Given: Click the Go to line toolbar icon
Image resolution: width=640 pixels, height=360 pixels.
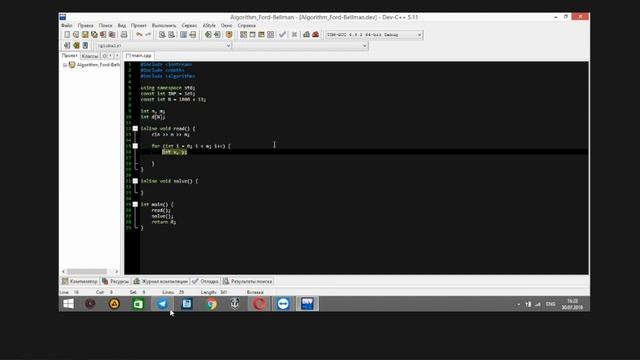Looking at the screenshot, I should pyautogui.click(x=192, y=35).
